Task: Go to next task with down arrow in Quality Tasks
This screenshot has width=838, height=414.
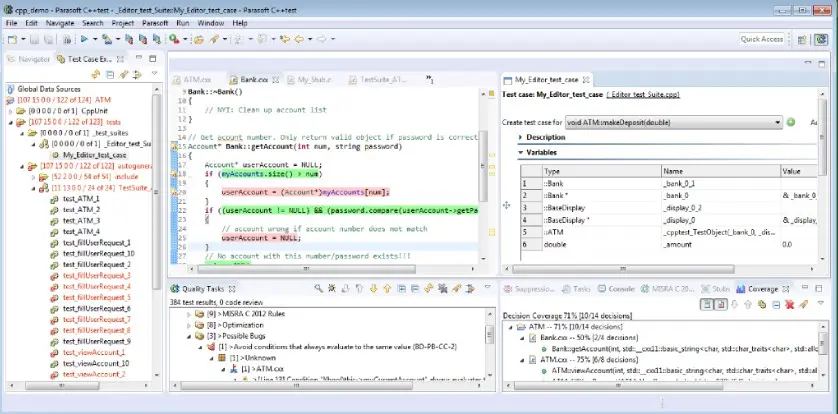Action: pos(373,288)
